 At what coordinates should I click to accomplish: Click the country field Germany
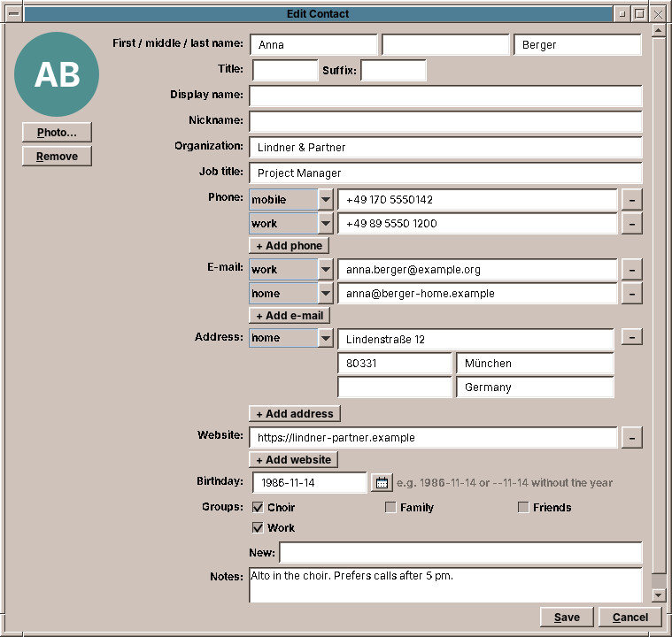tap(536, 388)
